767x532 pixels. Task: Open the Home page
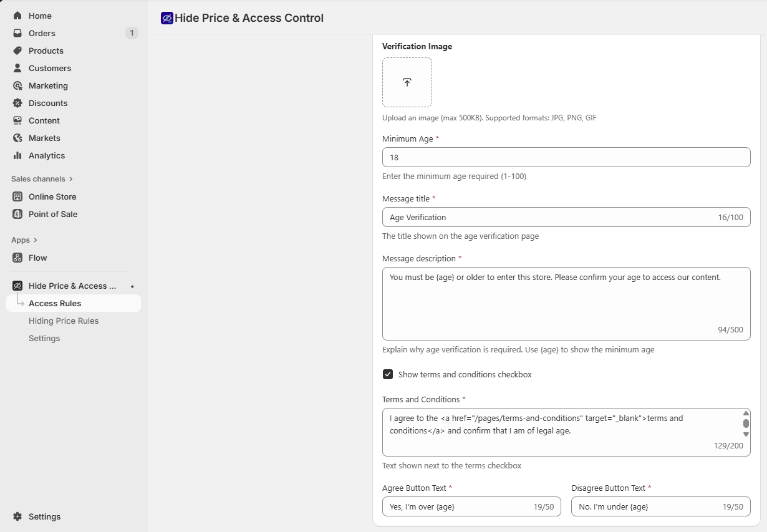(39, 16)
